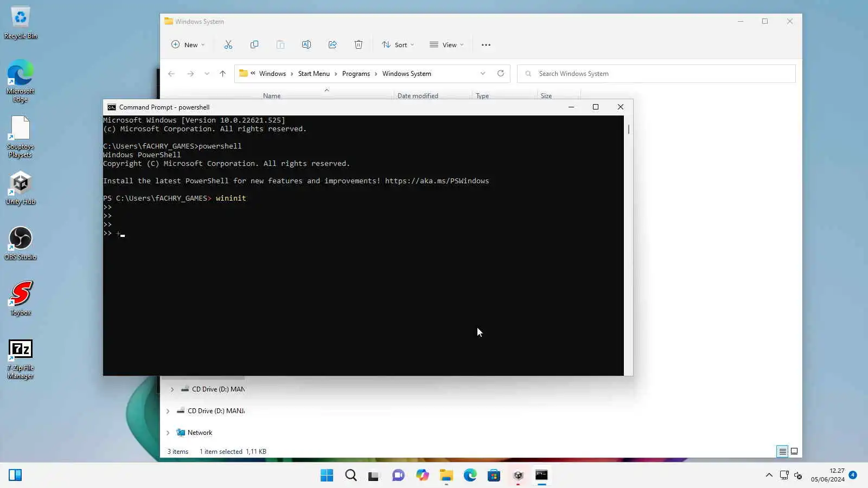This screenshot has width=868, height=488.
Task: Open Microsoft Edge from the taskbar
Action: (470, 476)
